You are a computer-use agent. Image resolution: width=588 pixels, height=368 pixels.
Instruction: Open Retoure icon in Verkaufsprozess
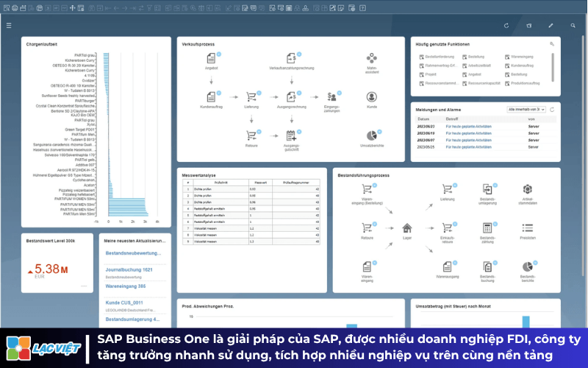point(251,135)
